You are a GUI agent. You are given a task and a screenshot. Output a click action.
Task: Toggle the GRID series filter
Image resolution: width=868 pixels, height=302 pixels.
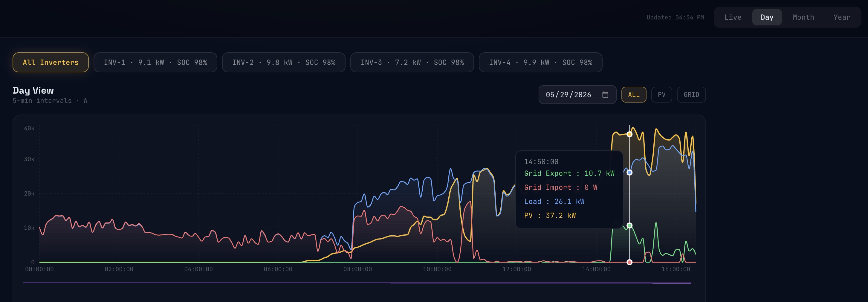(691, 95)
